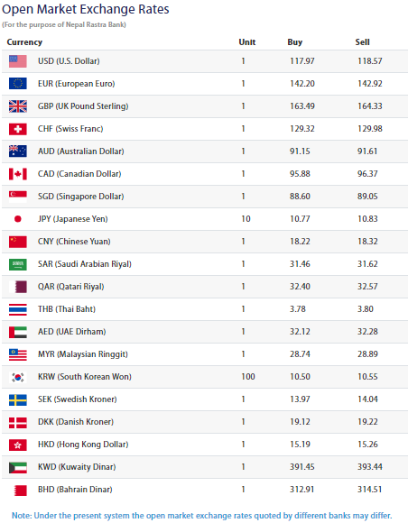This screenshot has width=408, height=532.
Task: Click the Canadian maple leaf flag icon
Action: click(x=18, y=174)
